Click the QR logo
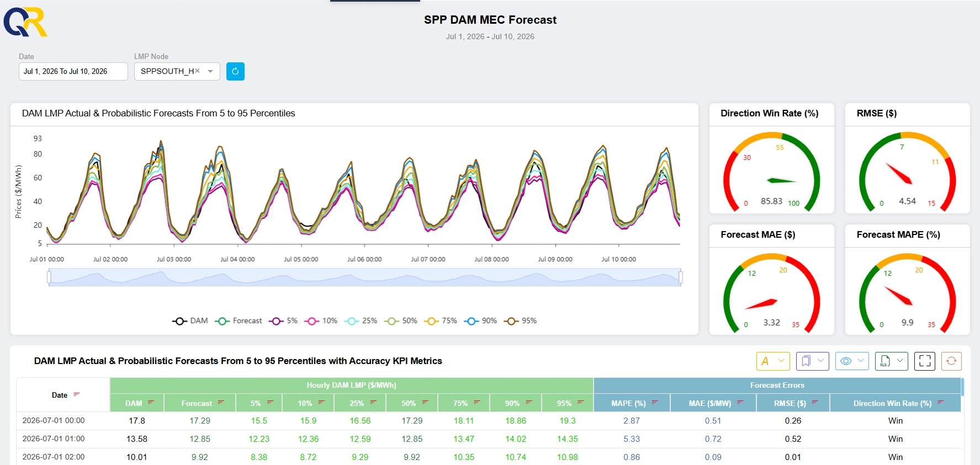The width and height of the screenshot is (980, 465). (x=25, y=22)
